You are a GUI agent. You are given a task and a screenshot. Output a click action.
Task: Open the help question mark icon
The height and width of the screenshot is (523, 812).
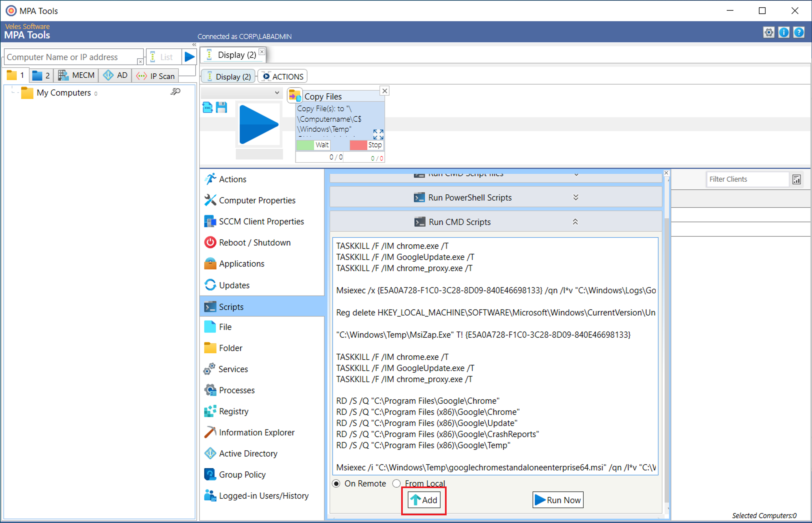799,32
